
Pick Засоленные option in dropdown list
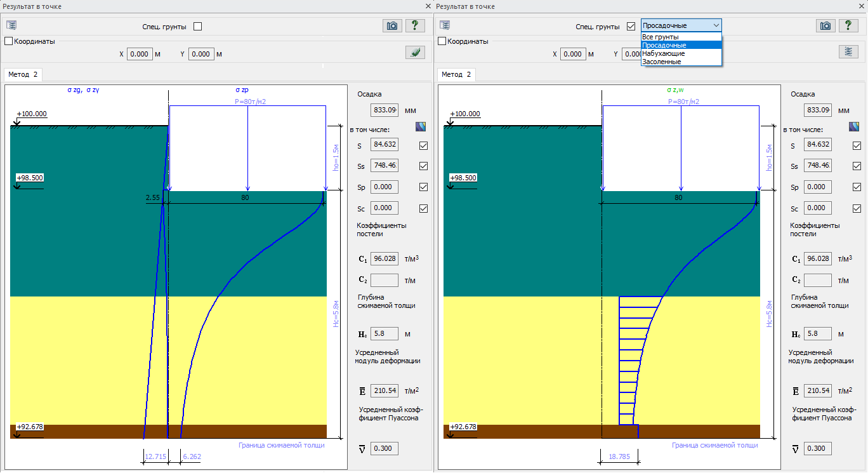pyautogui.click(x=661, y=62)
